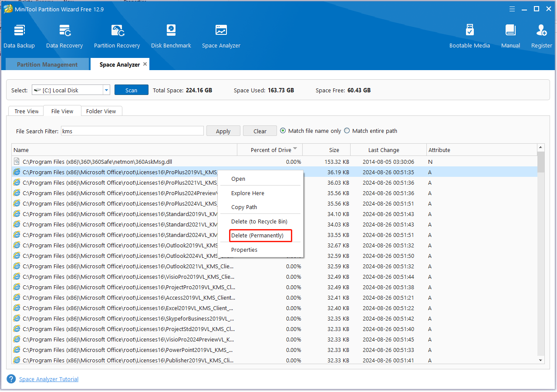Select the Standard2024VL file row
The height and width of the screenshot is (392, 557).
pos(274,235)
